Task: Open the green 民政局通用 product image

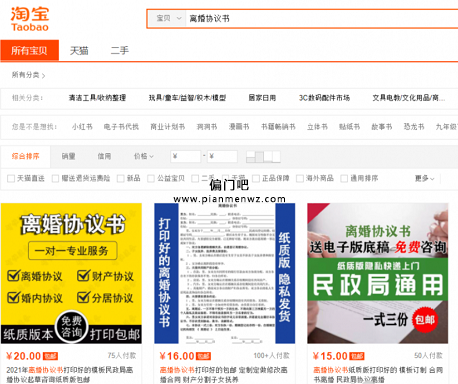Action: point(378,273)
